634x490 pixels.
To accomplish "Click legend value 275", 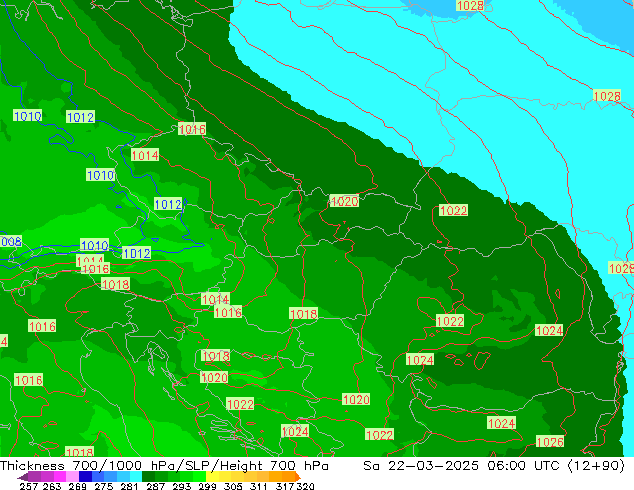I will [104, 486].
